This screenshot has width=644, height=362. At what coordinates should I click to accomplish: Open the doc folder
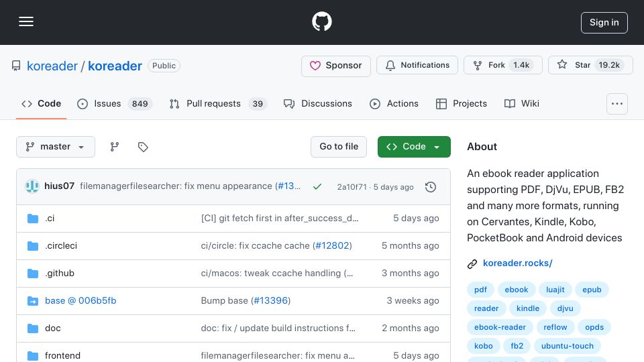pos(52,328)
